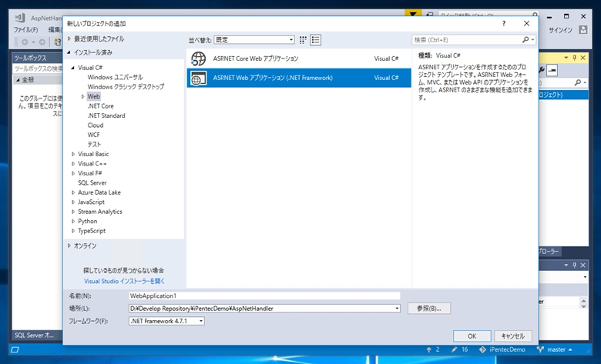Click the iPentecDemo repository in status bar
The height and width of the screenshot is (364, 601).
pyautogui.click(x=502, y=349)
